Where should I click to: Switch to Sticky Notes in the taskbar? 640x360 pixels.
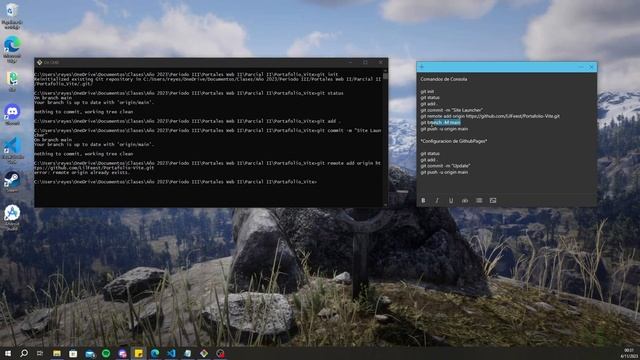click(139, 353)
